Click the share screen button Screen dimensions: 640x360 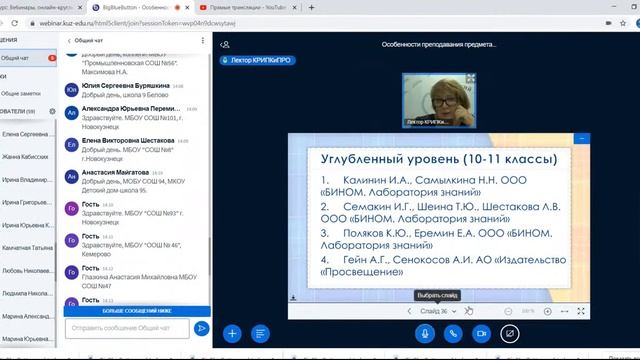[x=509, y=333]
